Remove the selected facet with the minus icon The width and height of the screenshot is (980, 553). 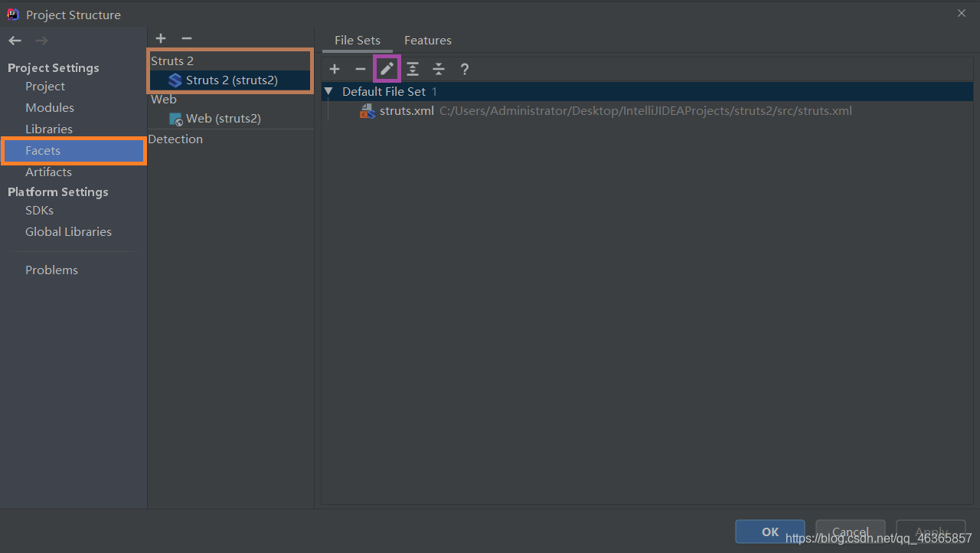coord(187,38)
